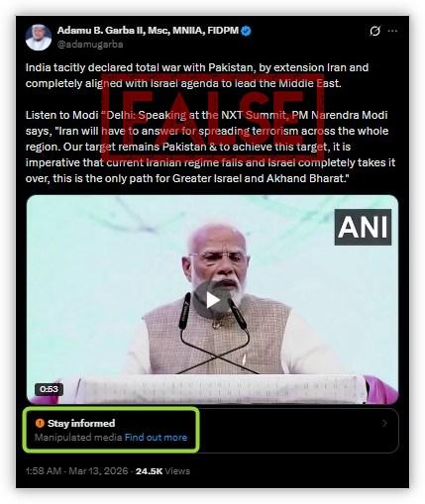
Task: Select the 'Listen to Modi' quoted paragraph
Action: tap(210, 147)
